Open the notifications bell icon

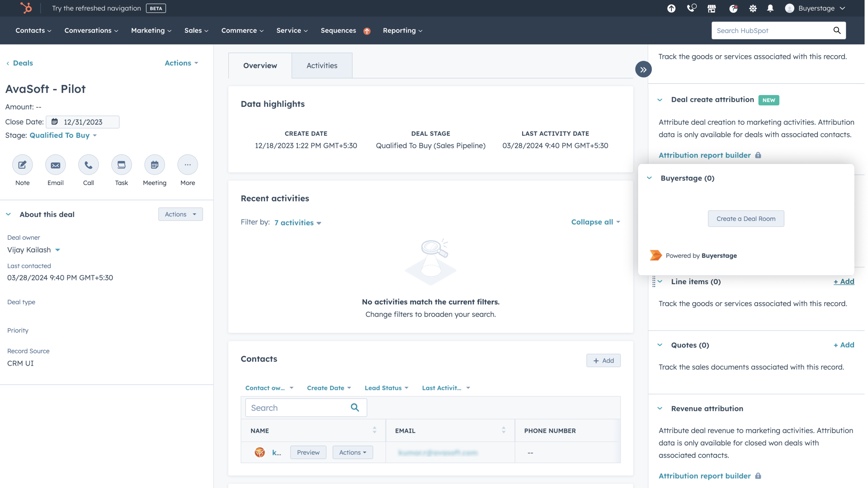click(x=770, y=9)
